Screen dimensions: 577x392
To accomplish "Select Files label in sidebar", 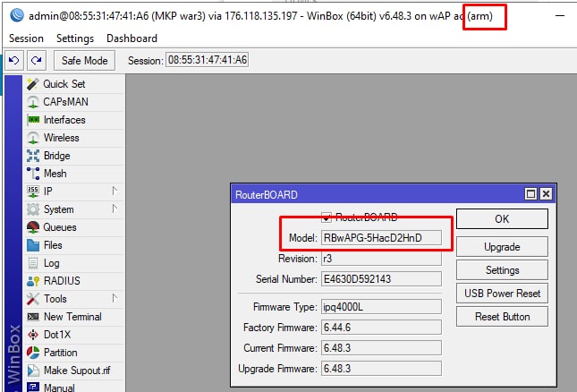I will click(53, 245).
